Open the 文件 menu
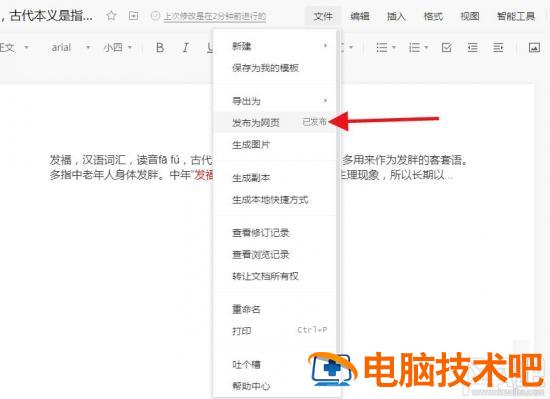 323,16
